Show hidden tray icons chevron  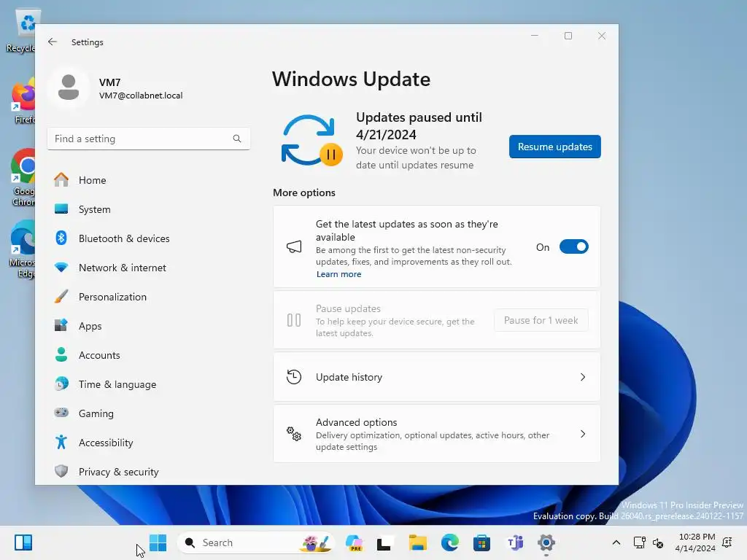coord(616,542)
